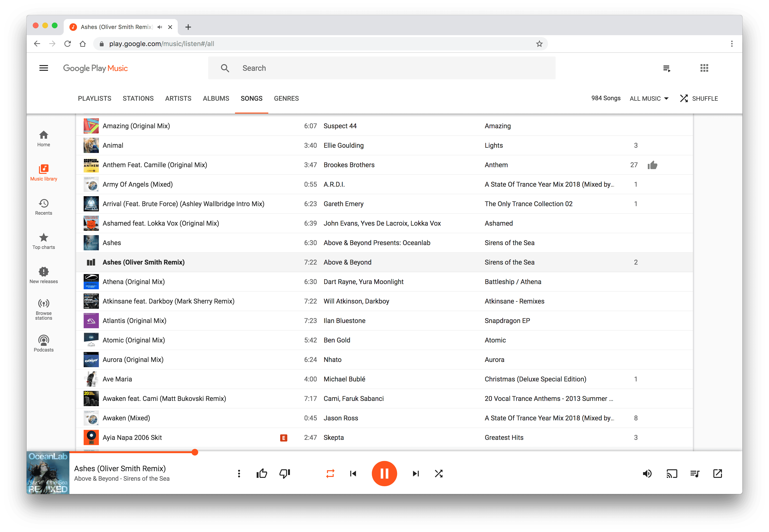
Task: Click the Cast to device icon
Action: 672,473
